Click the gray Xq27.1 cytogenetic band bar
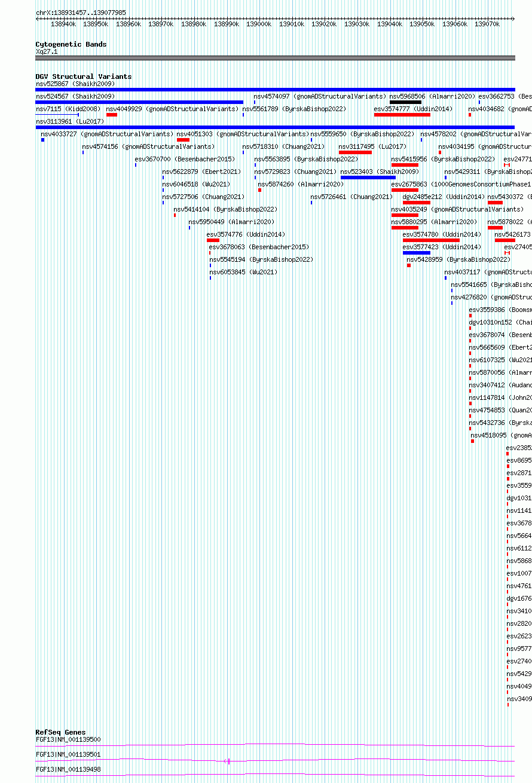This screenshot has width=532, height=783. pos(275,58)
